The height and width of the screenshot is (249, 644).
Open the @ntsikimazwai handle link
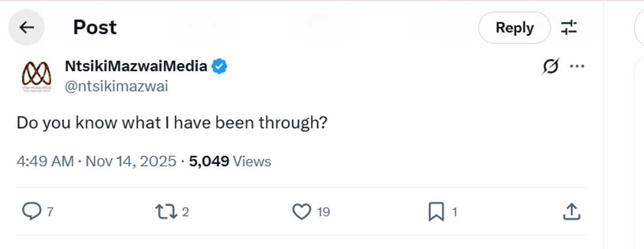point(116,86)
